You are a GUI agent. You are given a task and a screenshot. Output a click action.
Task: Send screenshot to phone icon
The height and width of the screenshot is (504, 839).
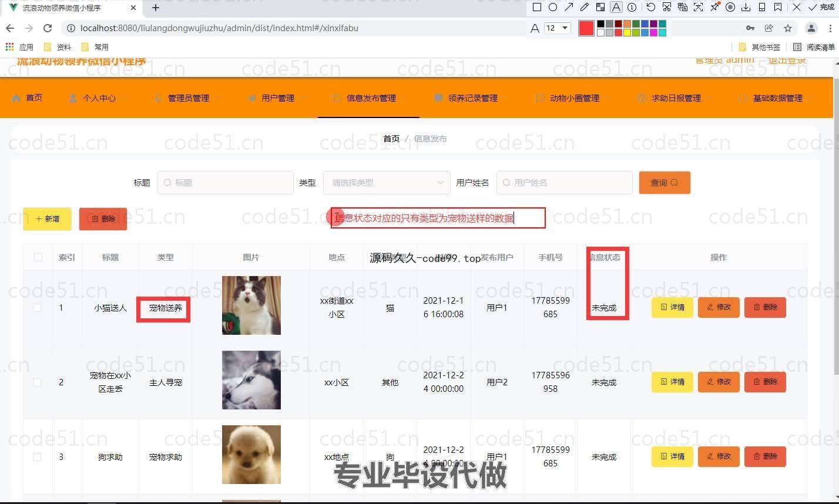pyautogui.click(x=762, y=7)
